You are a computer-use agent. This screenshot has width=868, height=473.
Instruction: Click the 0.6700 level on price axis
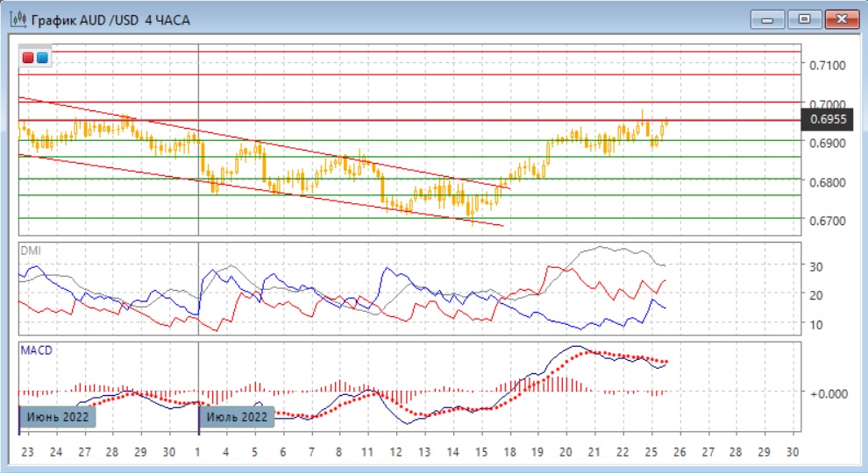click(828, 221)
